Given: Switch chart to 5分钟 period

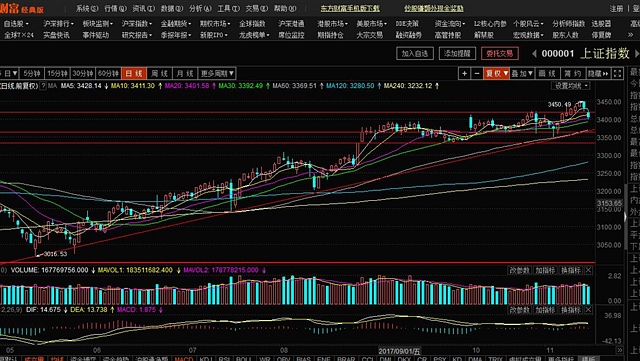Looking at the screenshot, I should click(x=32, y=74).
